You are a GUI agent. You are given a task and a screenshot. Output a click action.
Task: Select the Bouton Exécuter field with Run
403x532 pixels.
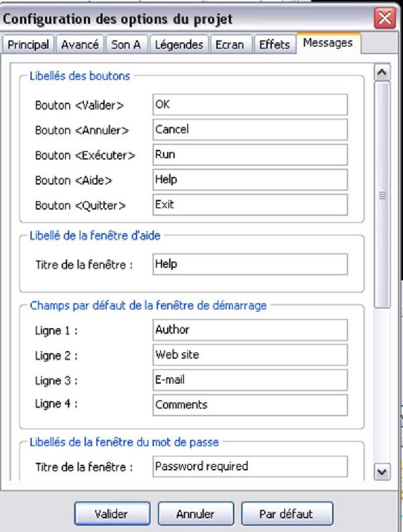250,155
